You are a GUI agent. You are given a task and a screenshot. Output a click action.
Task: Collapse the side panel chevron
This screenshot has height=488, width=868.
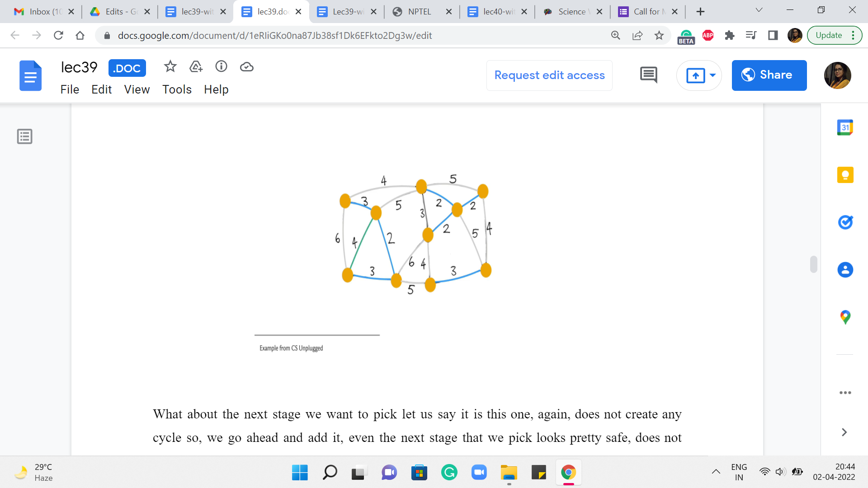(x=844, y=432)
